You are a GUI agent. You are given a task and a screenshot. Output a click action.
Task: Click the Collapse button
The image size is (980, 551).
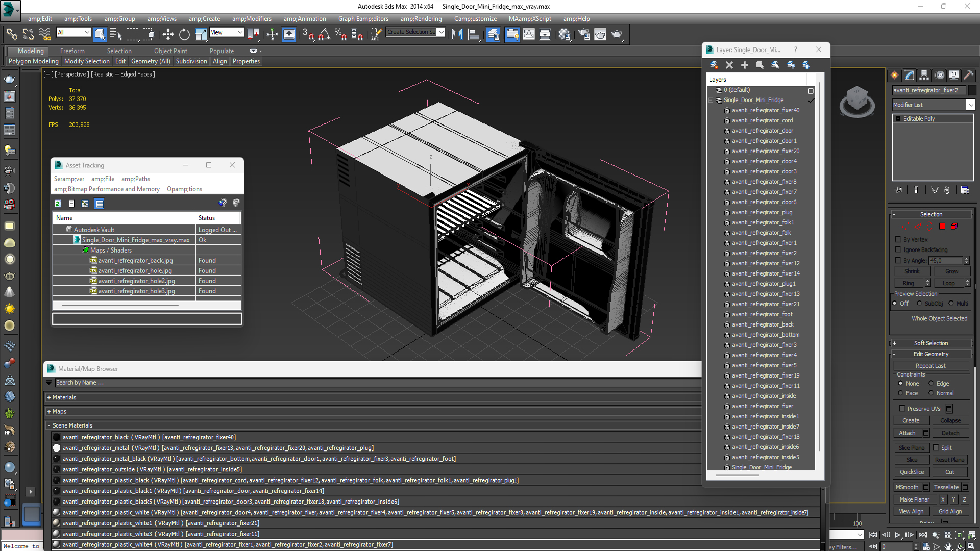pos(950,421)
